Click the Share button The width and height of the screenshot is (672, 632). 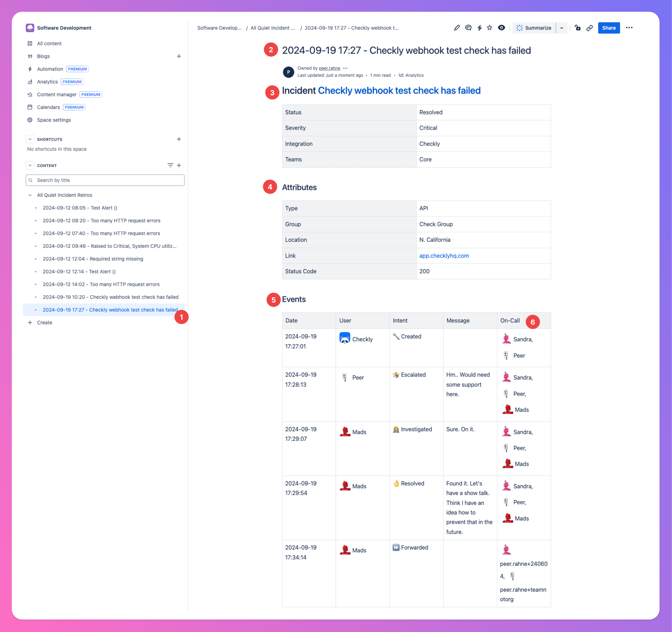[x=608, y=28]
